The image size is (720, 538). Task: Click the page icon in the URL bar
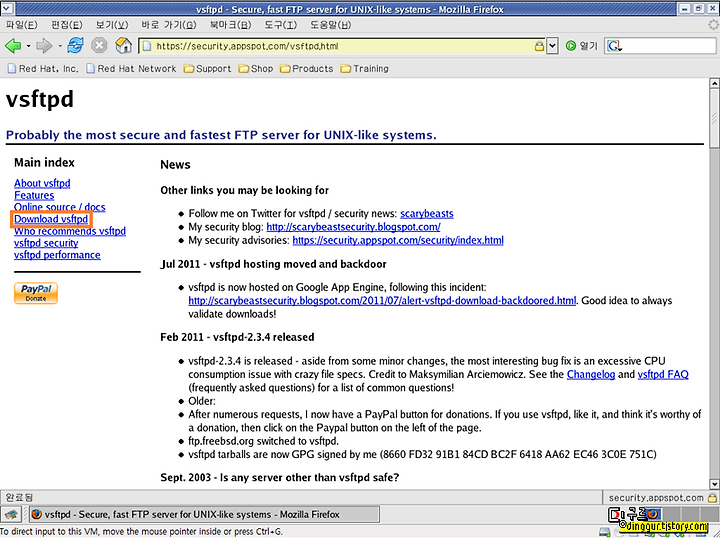click(146, 46)
